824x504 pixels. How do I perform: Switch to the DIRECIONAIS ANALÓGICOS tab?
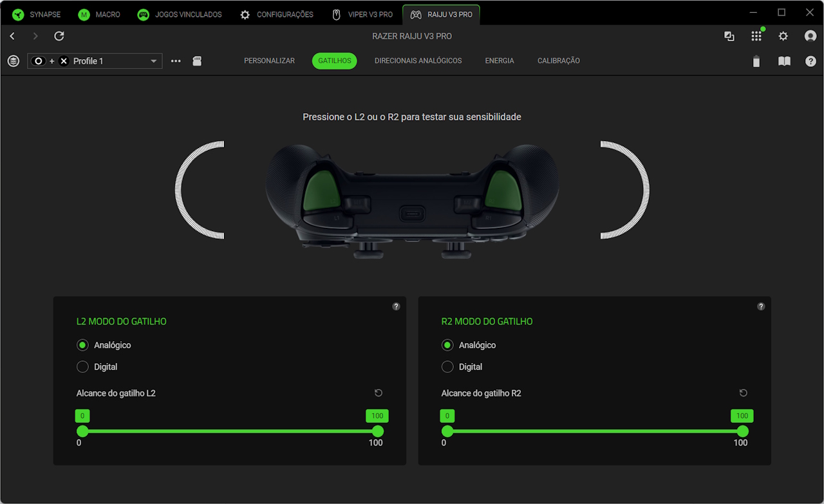pyautogui.click(x=418, y=61)
